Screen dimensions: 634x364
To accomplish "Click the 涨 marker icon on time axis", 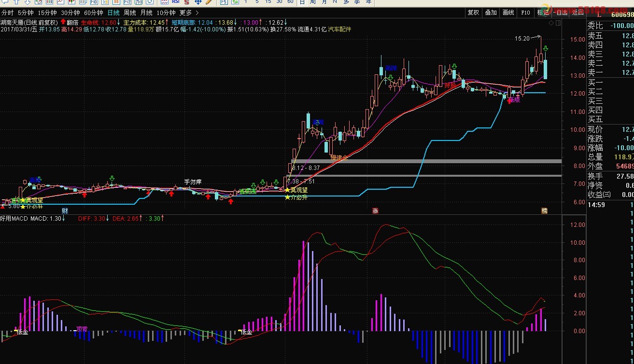I will click(x=375, y=211).
